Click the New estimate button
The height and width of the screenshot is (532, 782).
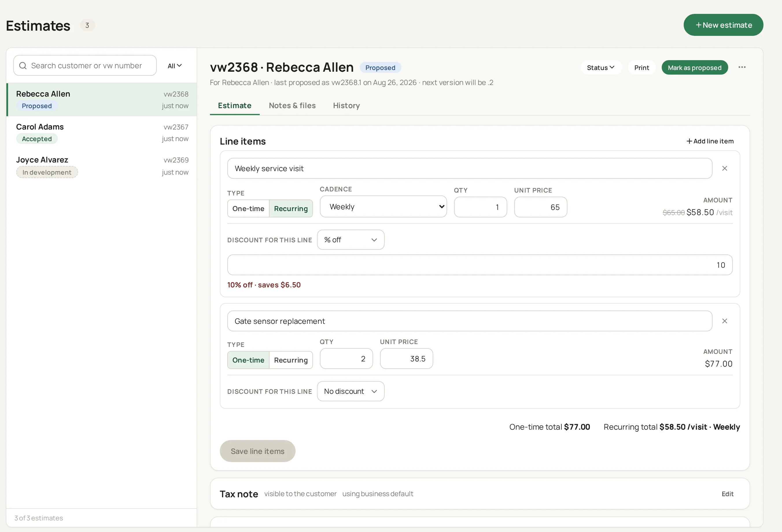(x=723, y=25)
